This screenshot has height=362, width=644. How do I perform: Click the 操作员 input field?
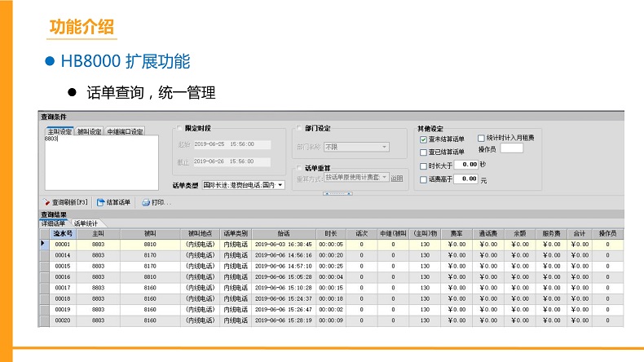tap(511, 148)
